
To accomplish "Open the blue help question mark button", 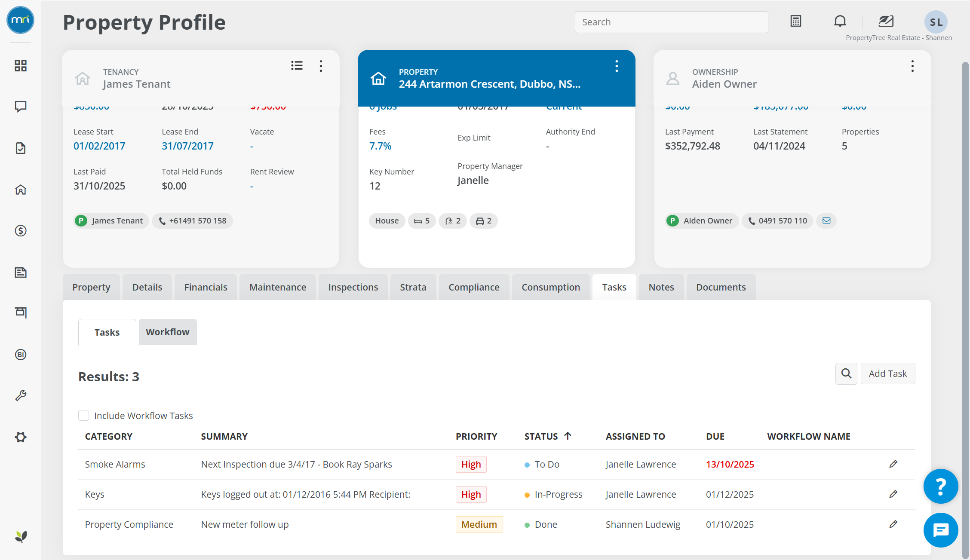I will point(941,486).
